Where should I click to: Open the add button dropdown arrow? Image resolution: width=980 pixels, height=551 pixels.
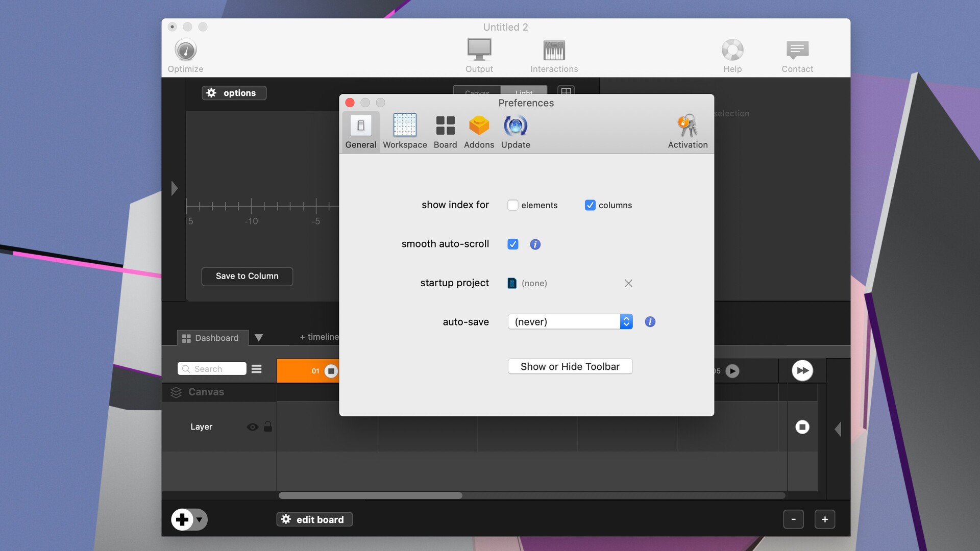(200, 520)
